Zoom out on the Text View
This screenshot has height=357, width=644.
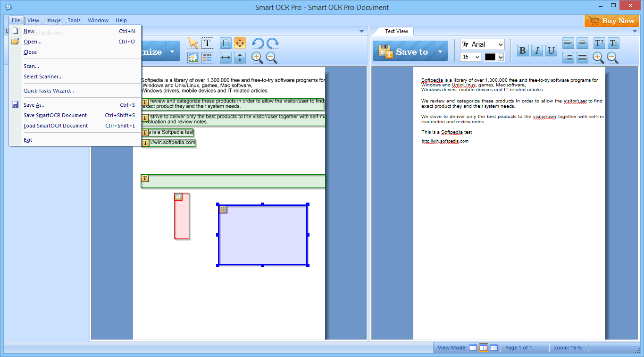pyautogui.click(x=612, y=58)
